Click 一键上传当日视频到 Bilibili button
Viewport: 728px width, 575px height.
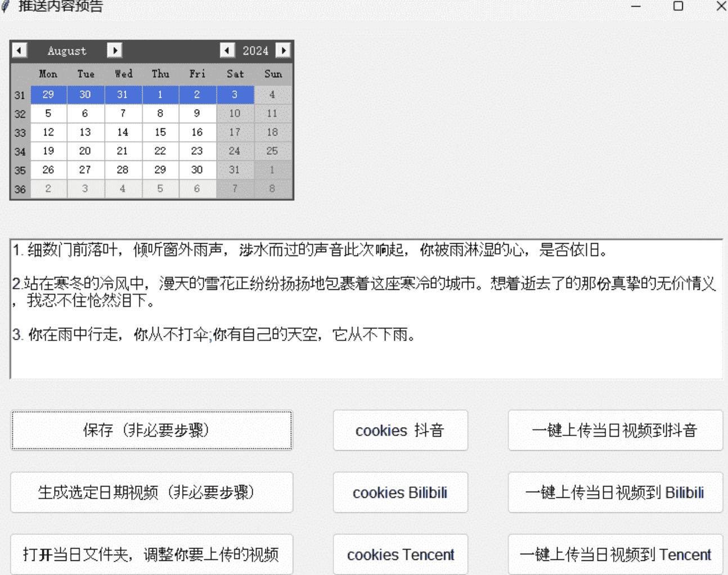click(x=615, y=492)
